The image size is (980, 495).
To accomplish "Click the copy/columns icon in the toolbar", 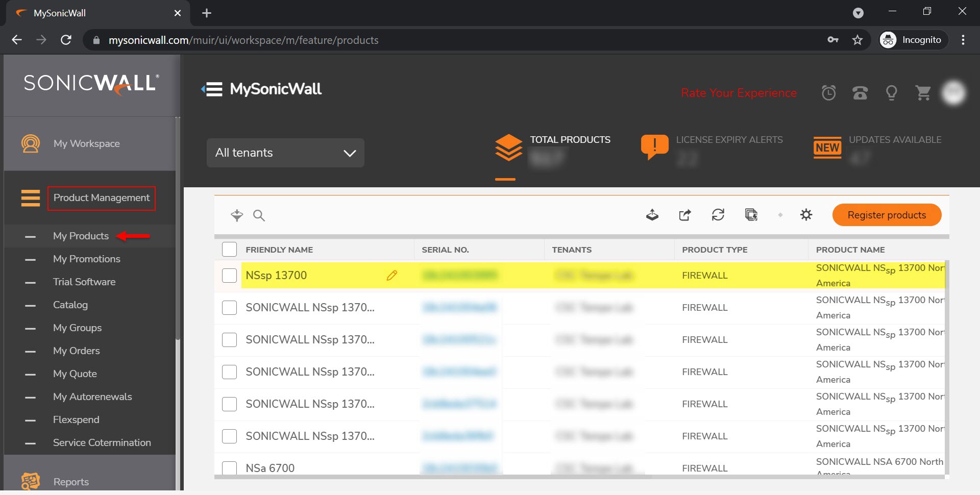I will click(751, 215).
